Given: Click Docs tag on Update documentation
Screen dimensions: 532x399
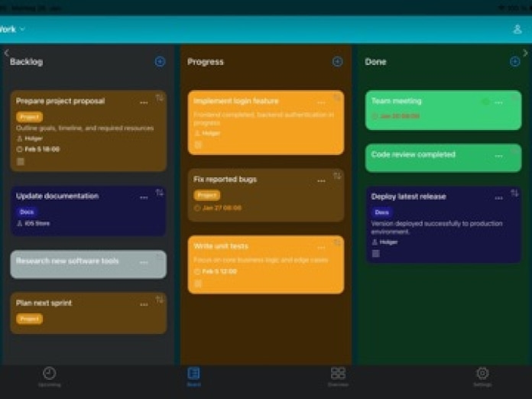Looking at the screenshot, I should pos(27,212).
